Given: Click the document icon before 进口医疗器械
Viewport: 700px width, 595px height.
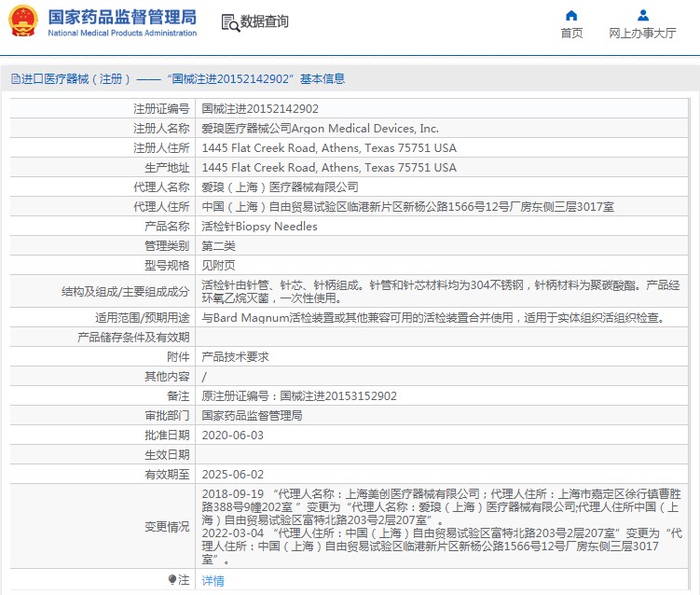Looking at the screenshot, I should (x=15, y=79).
